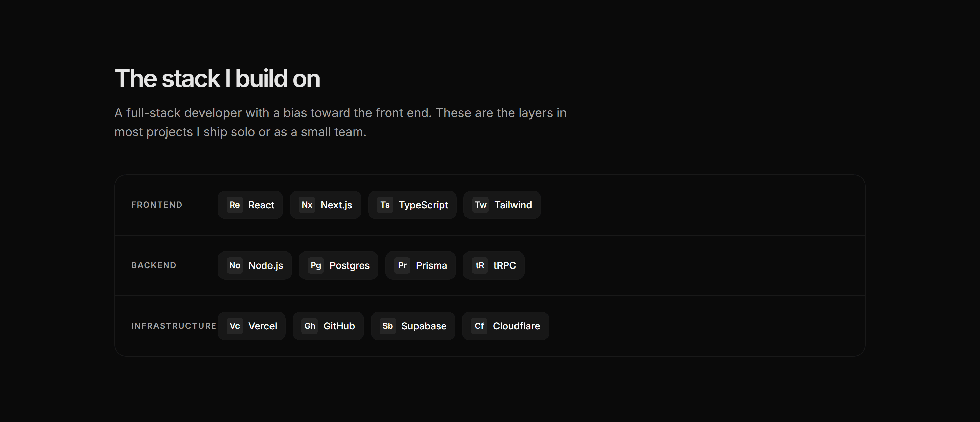Select the Vercel label text
980x422 pixels.
tap(263, 326)
